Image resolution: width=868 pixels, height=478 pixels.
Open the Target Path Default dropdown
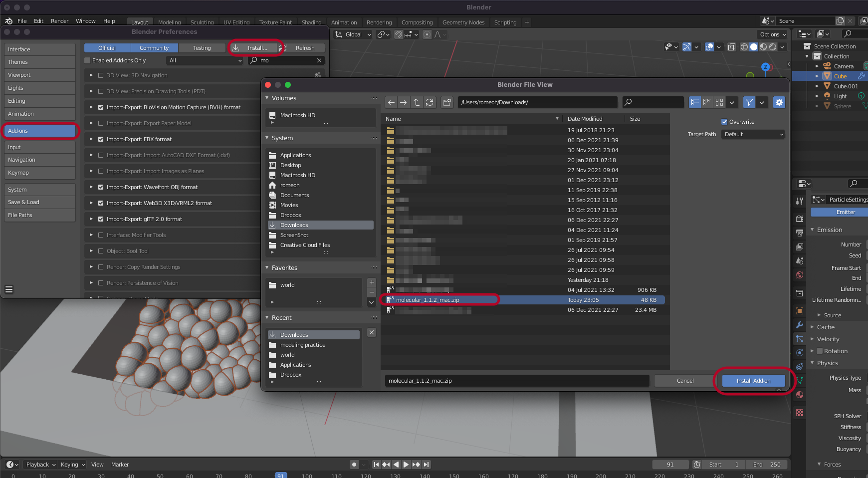pyautogui.click(x=753, y=134)
